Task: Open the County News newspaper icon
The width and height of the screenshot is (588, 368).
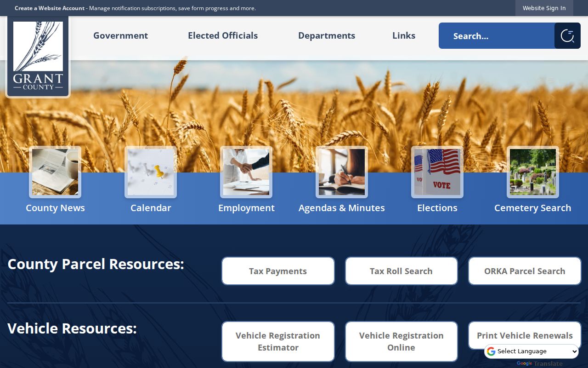Action: tap(55, 172)
